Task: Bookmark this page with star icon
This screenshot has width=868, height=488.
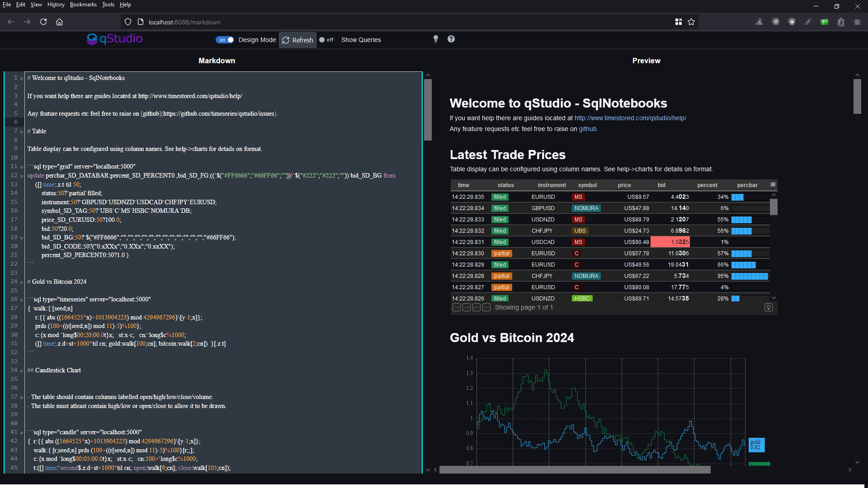Action: 691,22
